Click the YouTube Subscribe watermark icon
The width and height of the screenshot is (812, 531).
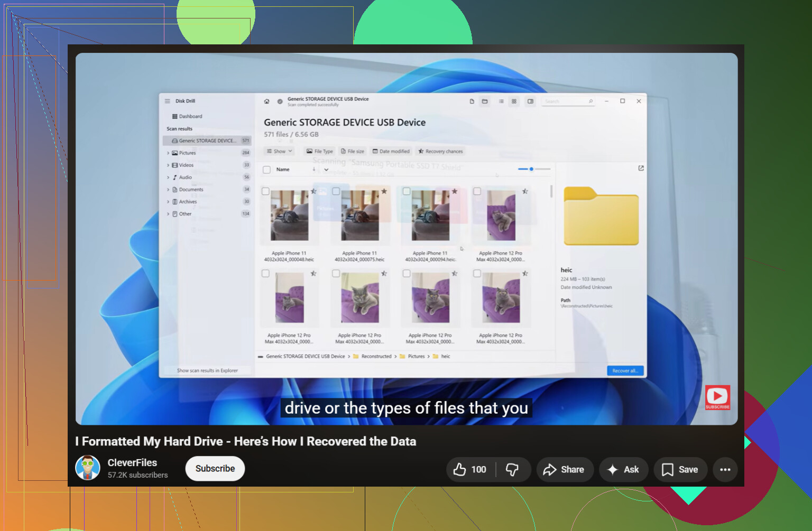click(717, 397)
